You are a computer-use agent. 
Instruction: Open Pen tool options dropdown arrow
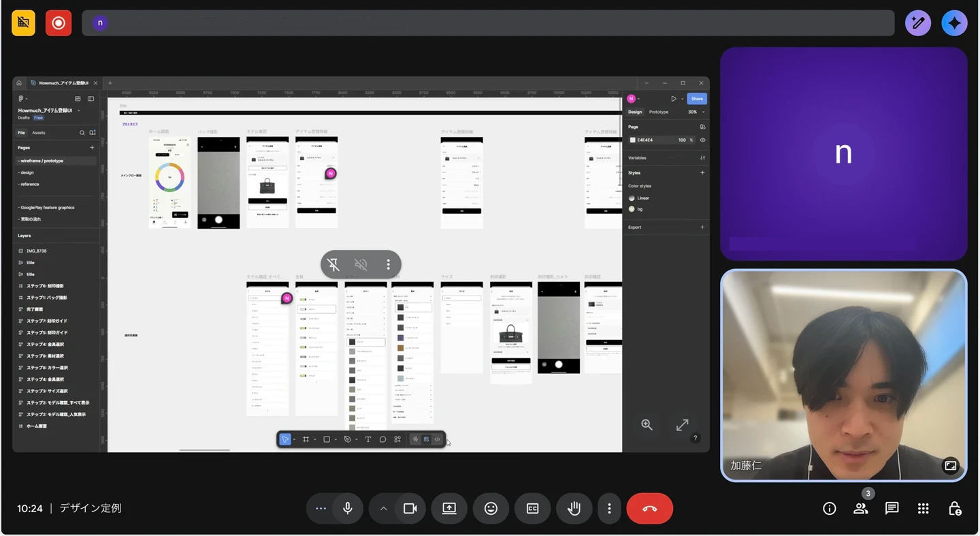tap(356, 440)
